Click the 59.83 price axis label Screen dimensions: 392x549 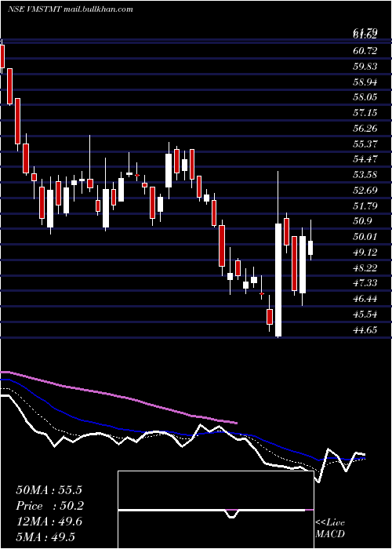coord(365,67)
